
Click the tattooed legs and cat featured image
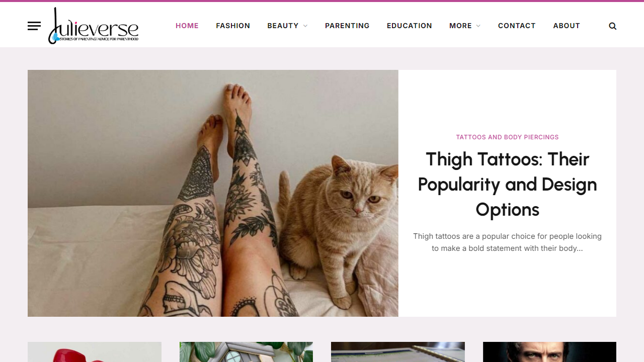[213, 193]
